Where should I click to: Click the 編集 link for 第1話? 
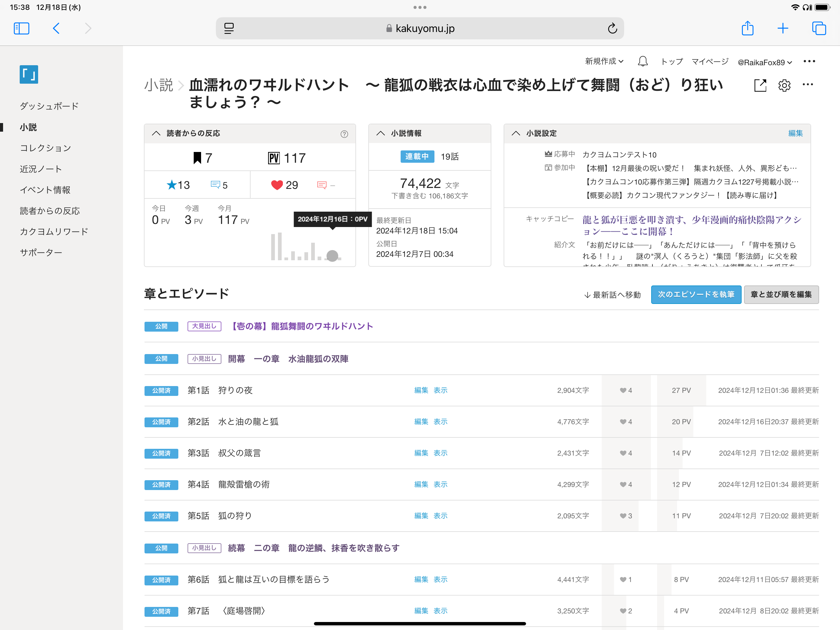(x=421, y=390)
